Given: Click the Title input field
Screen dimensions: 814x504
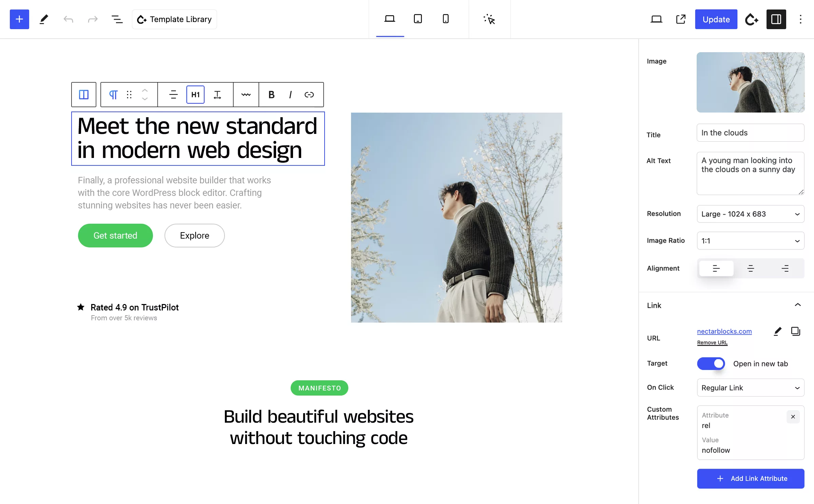Looking at the screenshot, I should point(751,133).
